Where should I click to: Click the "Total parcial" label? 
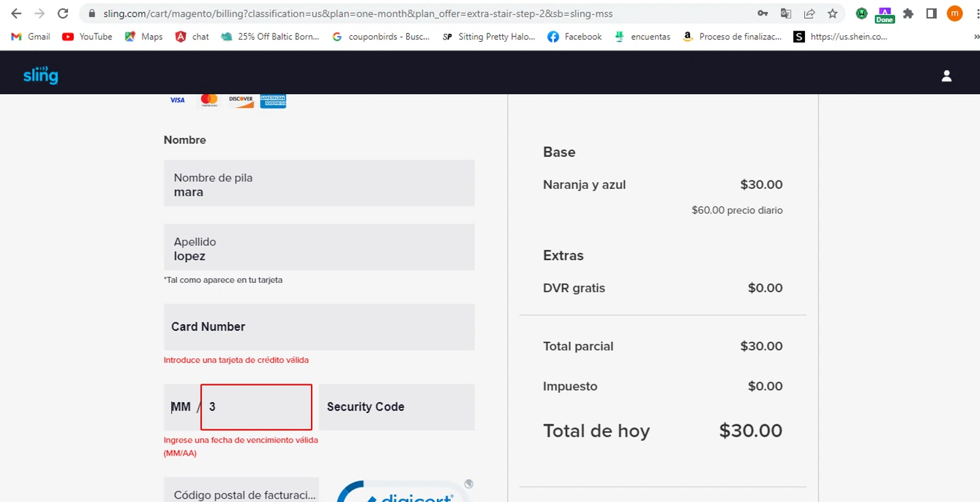point(578,346)
